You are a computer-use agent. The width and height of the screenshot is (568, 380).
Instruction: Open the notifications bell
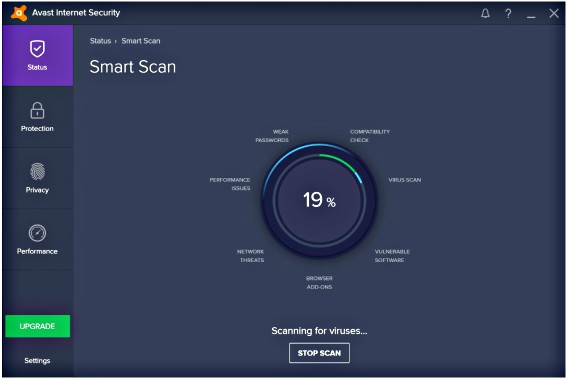(x=485, y=13)
